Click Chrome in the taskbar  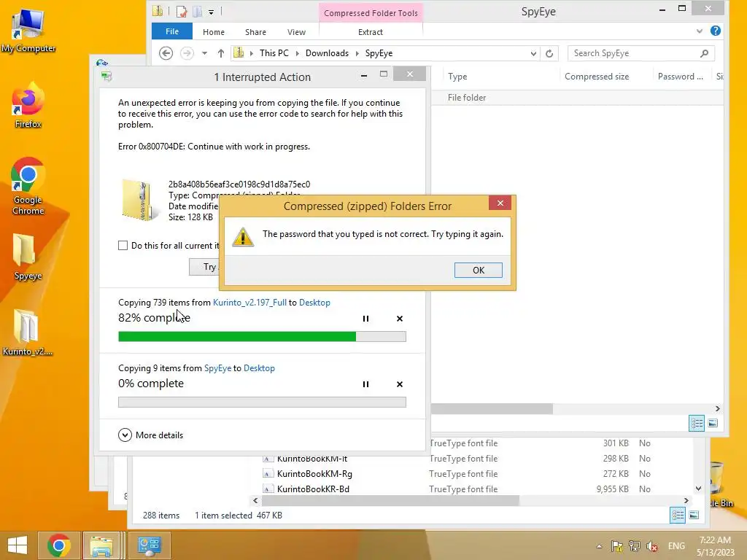point(58,545)
